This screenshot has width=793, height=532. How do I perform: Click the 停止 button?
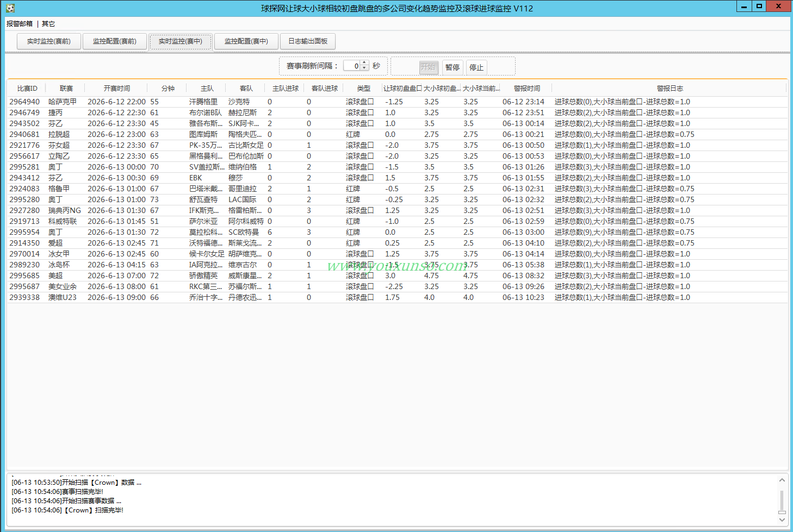coord(476,67)
